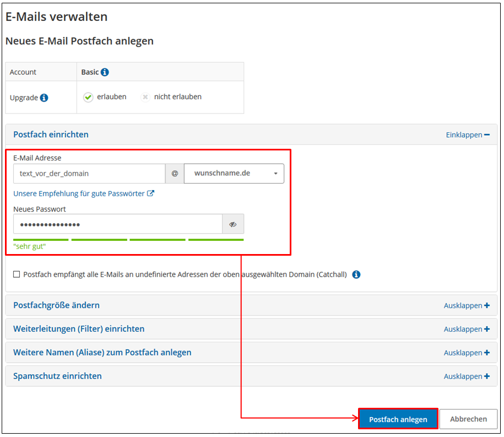The width and height of the screenshot is (504, 437).
Task: Click the 'Neues Passwort' input field
Action: pos(118,224)
